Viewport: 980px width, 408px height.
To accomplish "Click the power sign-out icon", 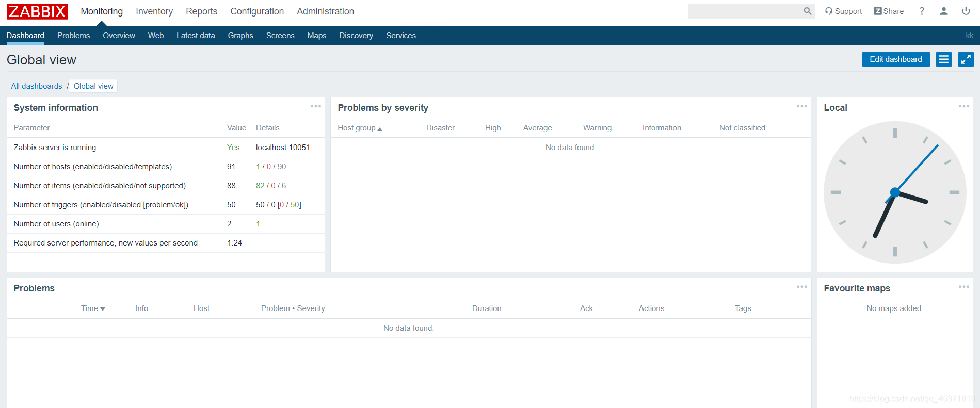I will pos(966,11).
